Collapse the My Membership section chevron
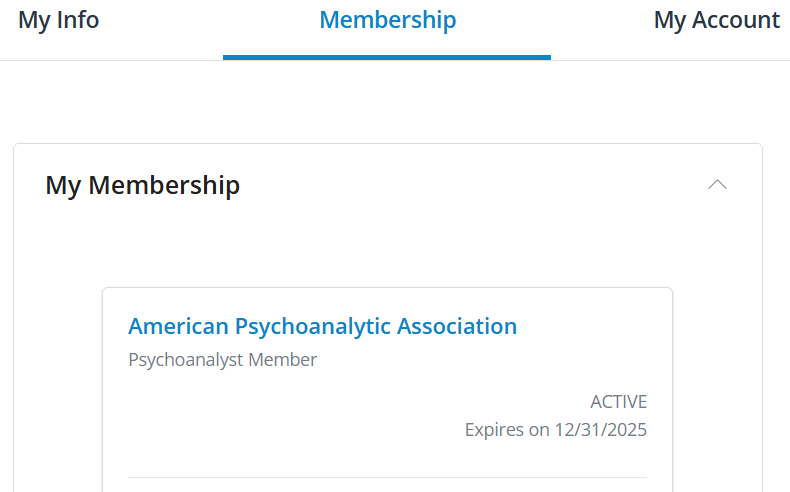This screenshot has width=790, height=492. pyautogui.click(x=717, y=184)
